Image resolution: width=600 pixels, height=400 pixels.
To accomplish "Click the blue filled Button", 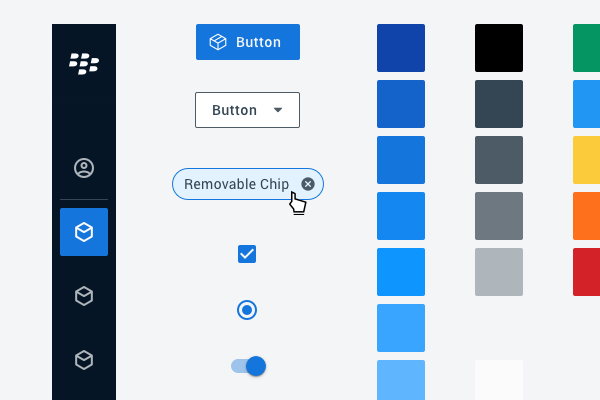I will pyautogui.click(x=248, y=42).
